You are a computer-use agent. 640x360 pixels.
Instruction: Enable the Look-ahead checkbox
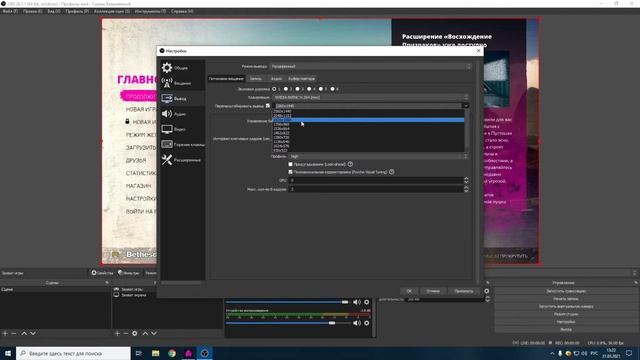(291, 164)
